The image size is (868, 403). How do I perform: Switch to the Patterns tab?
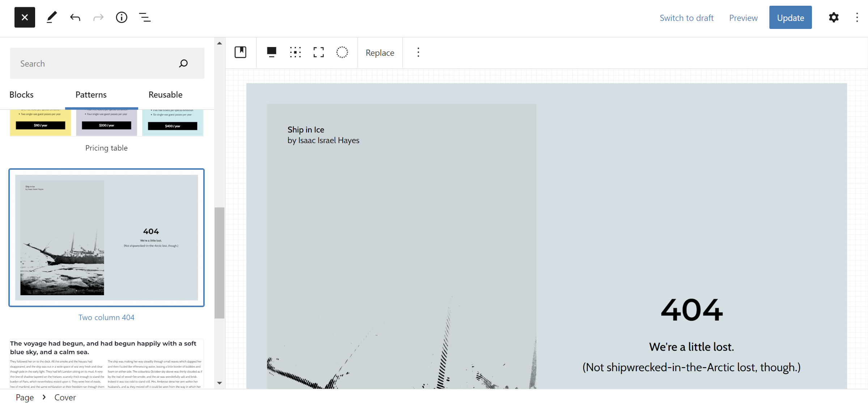(x=91, y=94)
